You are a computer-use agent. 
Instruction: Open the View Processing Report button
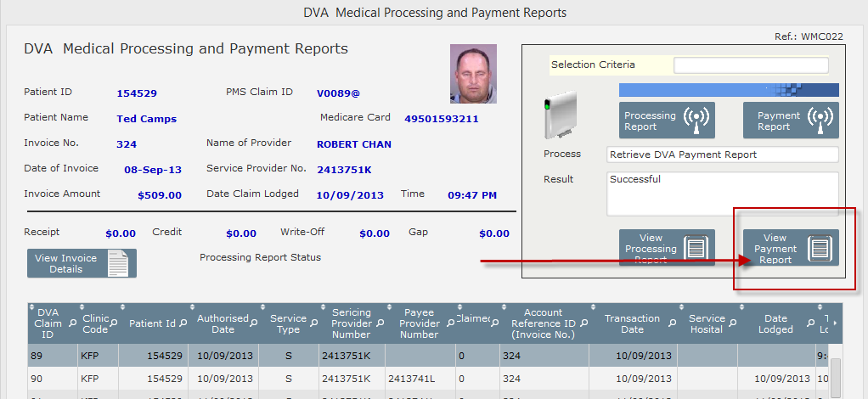(667, 248)
